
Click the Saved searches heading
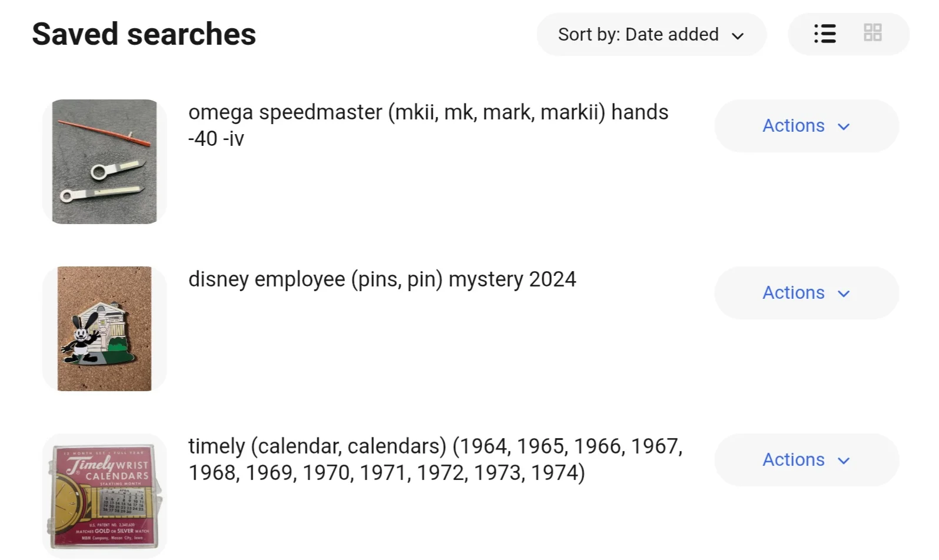[x=144, y=34]
